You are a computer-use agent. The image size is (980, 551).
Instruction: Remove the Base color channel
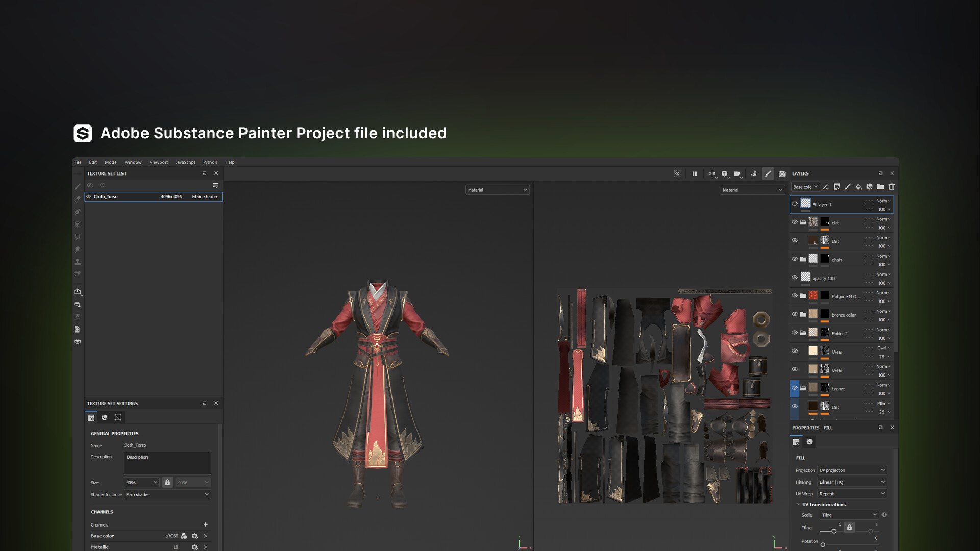coord(206,536)
